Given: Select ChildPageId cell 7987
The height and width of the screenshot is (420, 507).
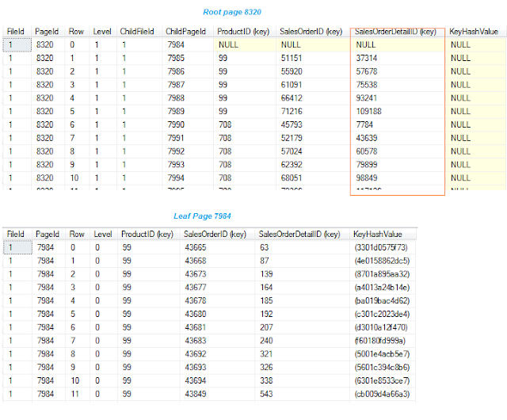Looking at the screenshot, I should [x=188, y=85].
